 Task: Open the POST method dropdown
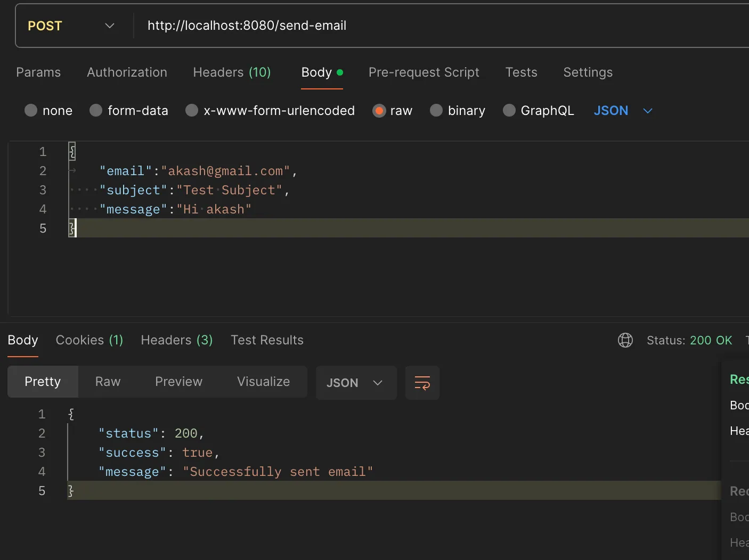coord(71,26)
